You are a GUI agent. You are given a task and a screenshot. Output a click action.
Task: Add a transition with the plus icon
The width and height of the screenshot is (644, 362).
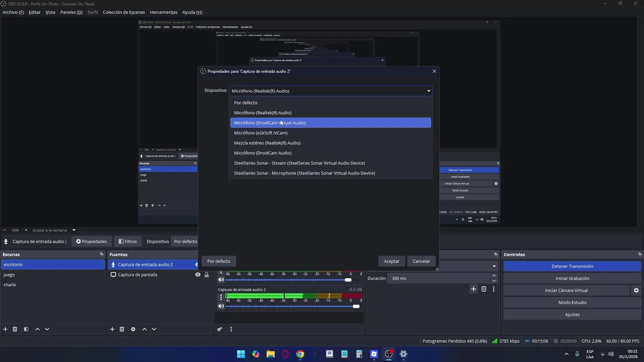point(473,289)
